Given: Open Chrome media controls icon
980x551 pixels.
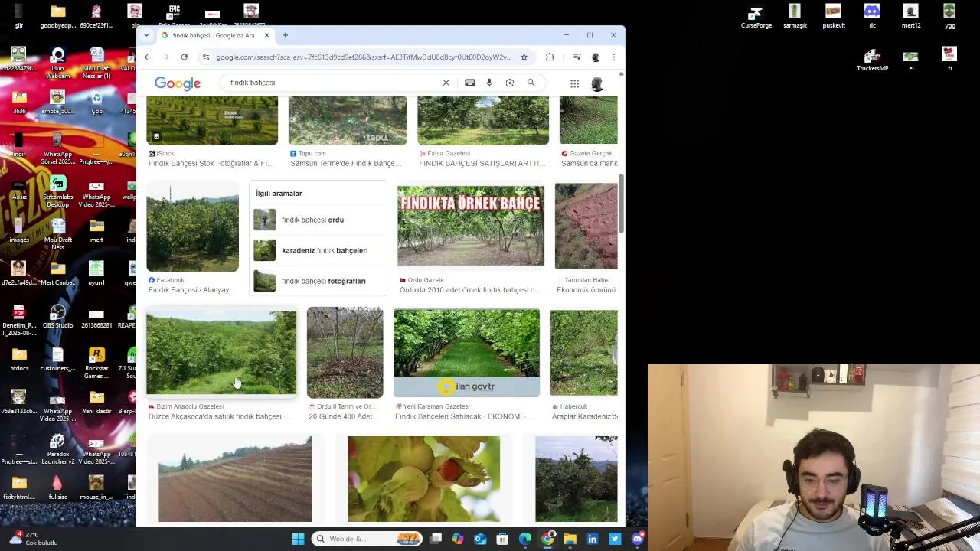Looking at the screenshot, I should click(x=577, y=57).
